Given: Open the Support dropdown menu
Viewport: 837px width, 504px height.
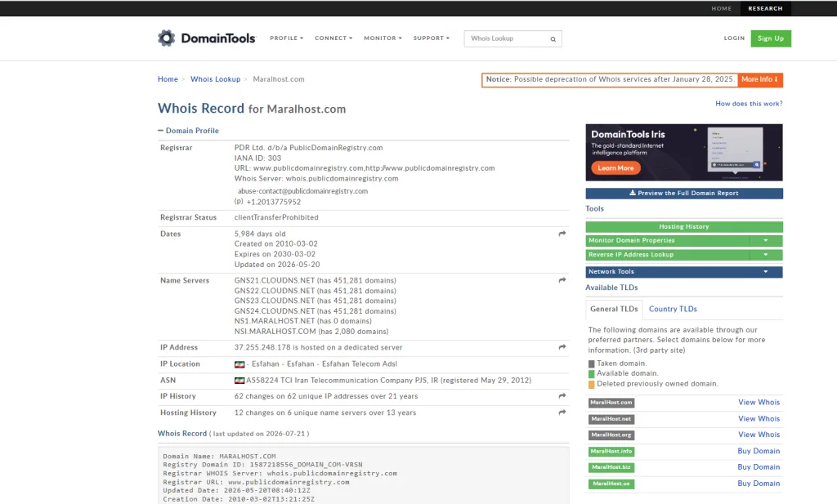Looking at the screenshot, I should coord(432,38).
